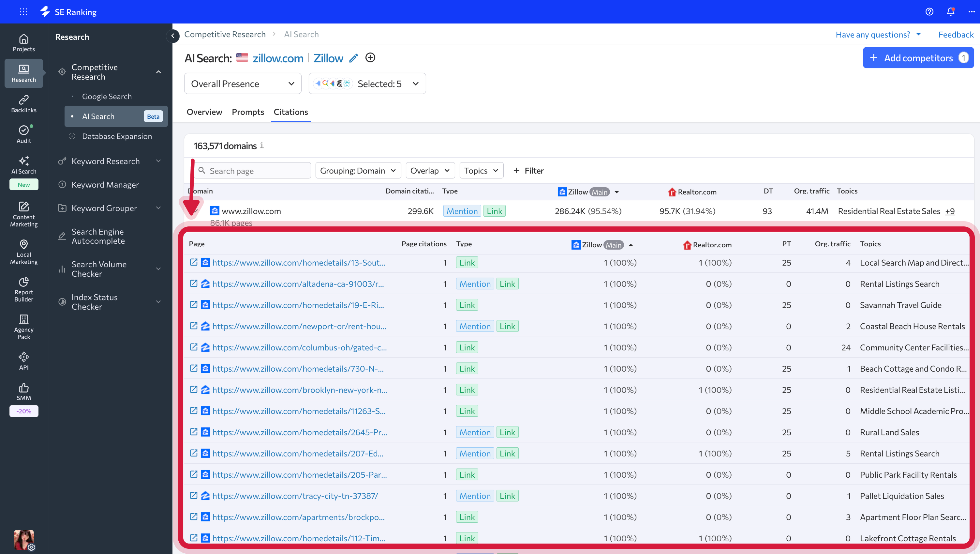Open the apartments/brockpo page link
This screenshot has height=554, width=980.
299,517
